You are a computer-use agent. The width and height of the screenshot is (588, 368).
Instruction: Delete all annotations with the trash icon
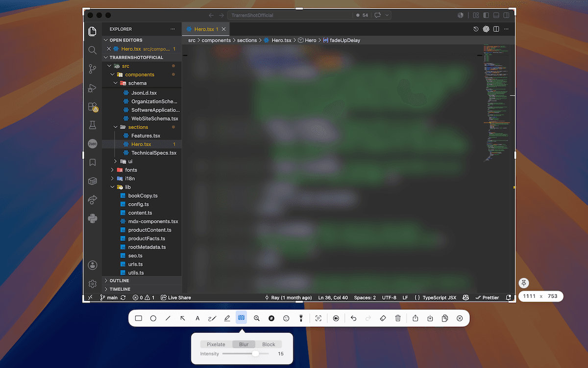tap(398, 318)
